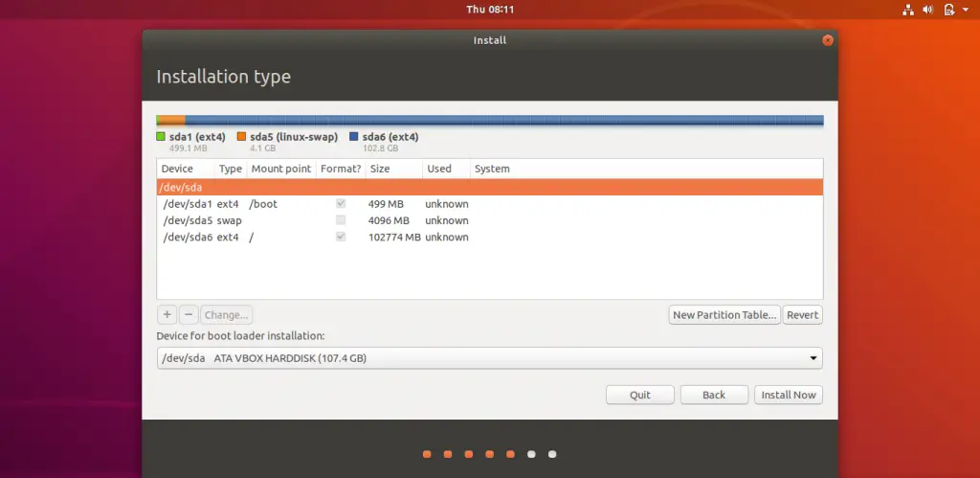Click sda1 (ext4) legend label
Screen dimensions: 980x478
pyautogui.click(x=197, y=136)
